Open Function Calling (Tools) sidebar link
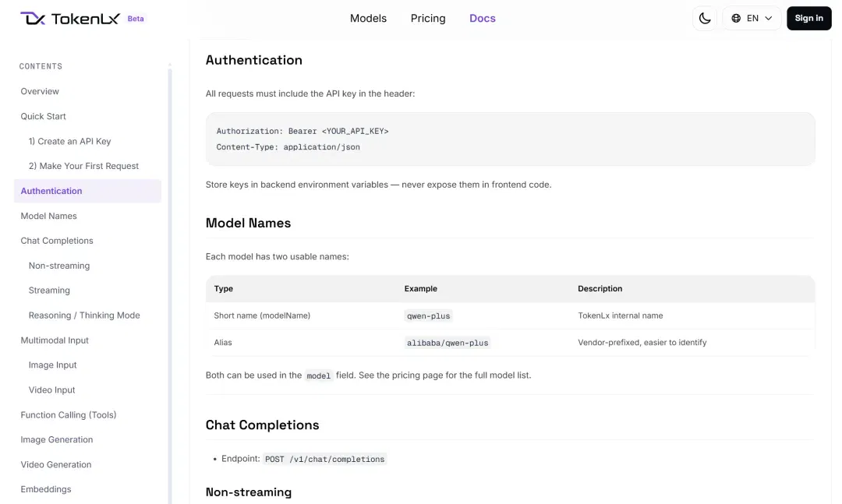Screen dimensions: 842x504 click(68, 415)
